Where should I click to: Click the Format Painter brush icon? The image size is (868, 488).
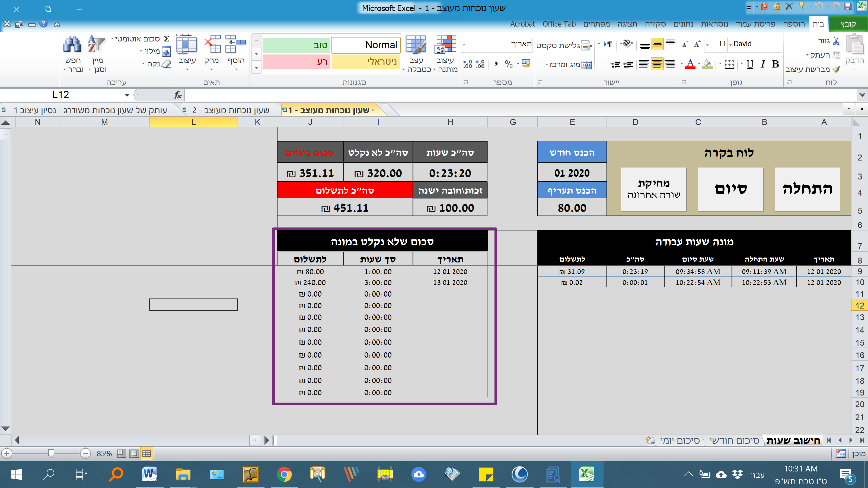[x=836, y=69]
